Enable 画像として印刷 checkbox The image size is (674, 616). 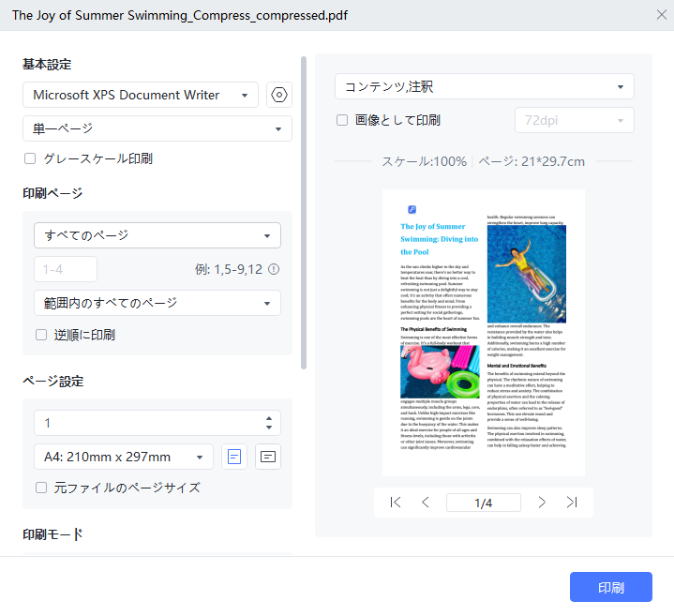tap(342, 120)
